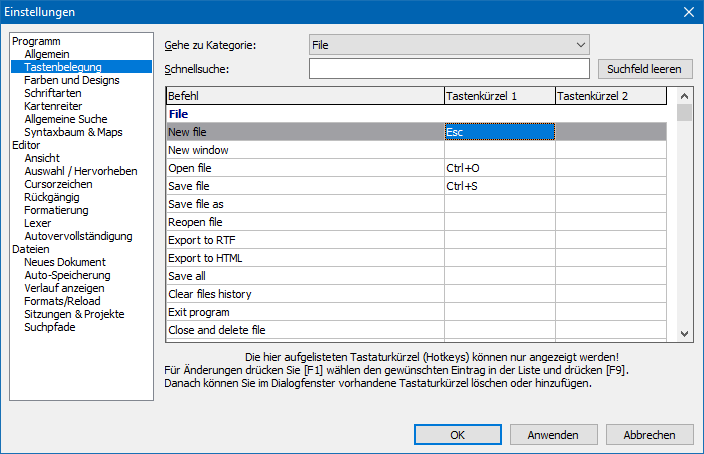The height and width of the screenshot is (454, 704).
Task: Open the Lexer settings entry
Action: click(x=38, y=223)
